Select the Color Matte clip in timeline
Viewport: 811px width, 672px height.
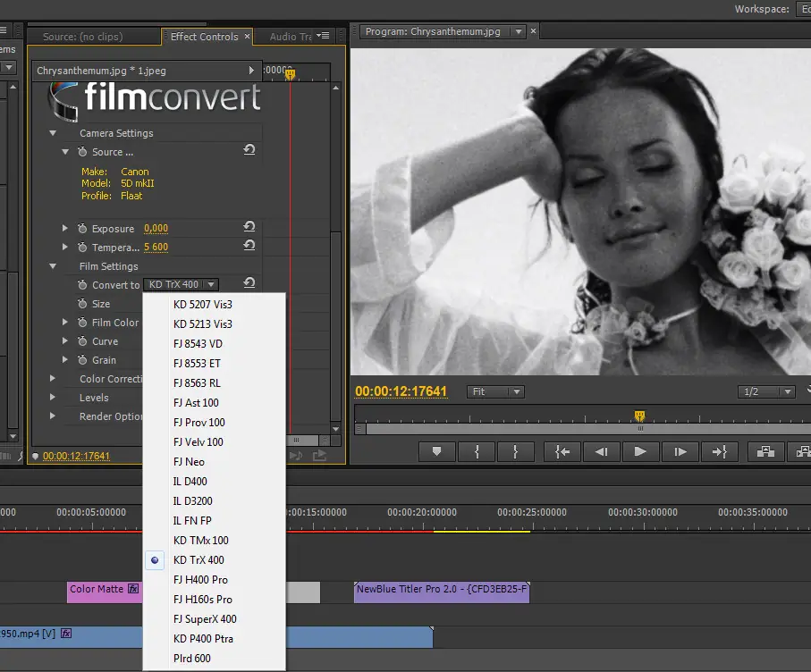point(105,592)
